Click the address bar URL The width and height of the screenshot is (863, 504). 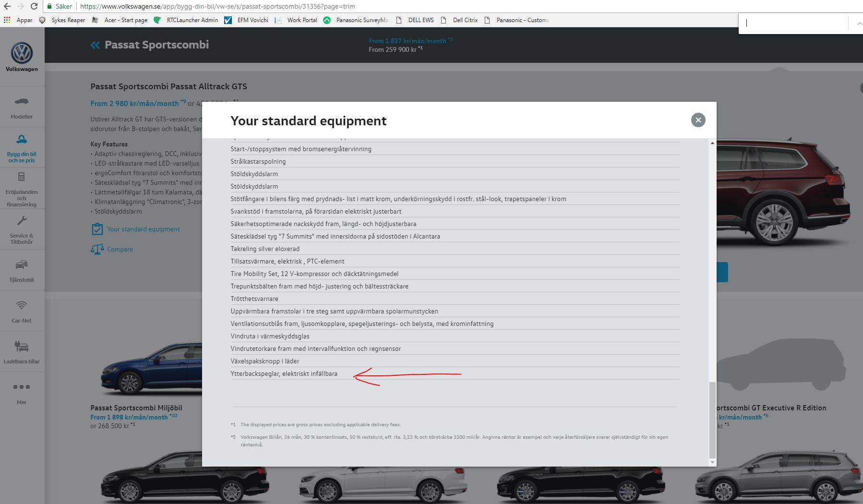pos(217,6)
